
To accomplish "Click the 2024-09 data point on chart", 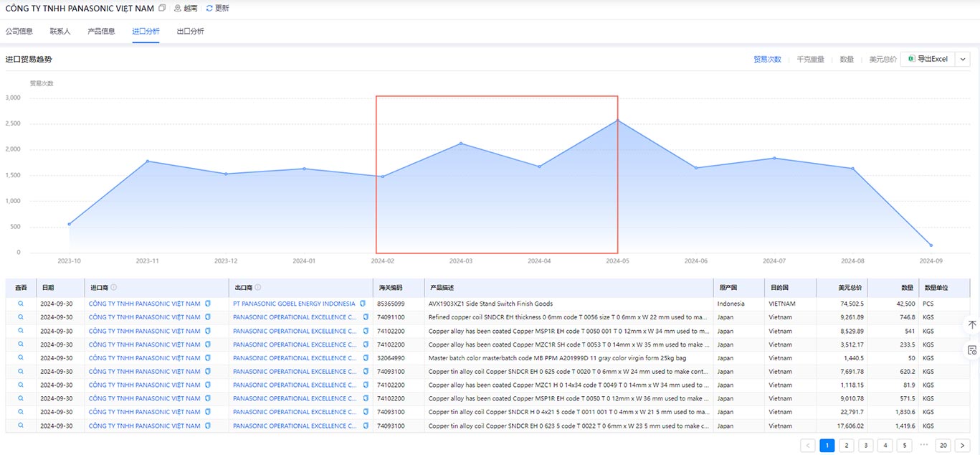I will point(931,245).
